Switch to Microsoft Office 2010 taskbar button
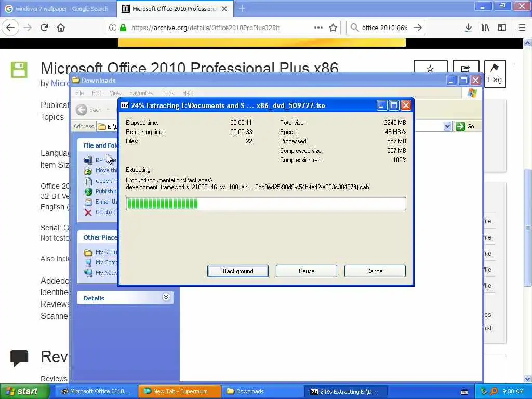 click(96, 391)
